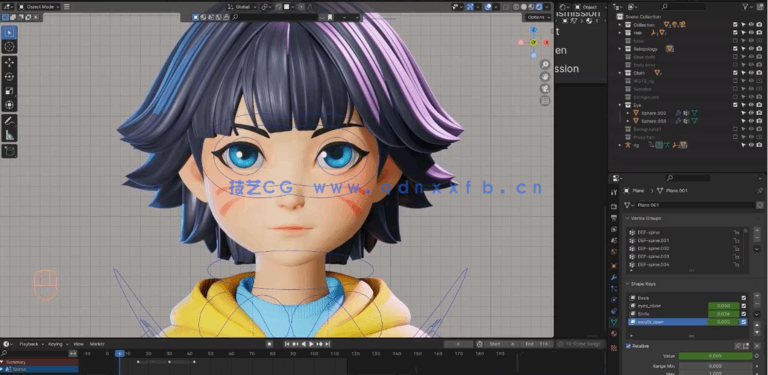Expand the Sphere.003 object tree
This screenshot has height=375, width=768.
point(628,121)
